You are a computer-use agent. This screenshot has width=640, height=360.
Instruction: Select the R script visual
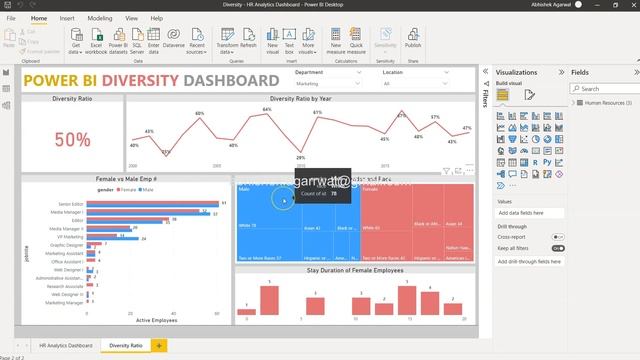536,162
